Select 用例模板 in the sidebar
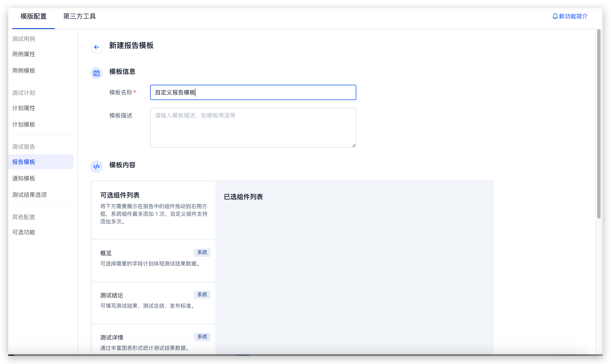 pos(24,71)
